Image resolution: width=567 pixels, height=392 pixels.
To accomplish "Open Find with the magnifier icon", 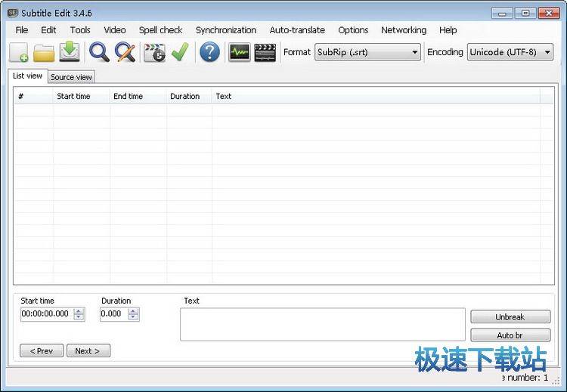I will pos(99,52).
